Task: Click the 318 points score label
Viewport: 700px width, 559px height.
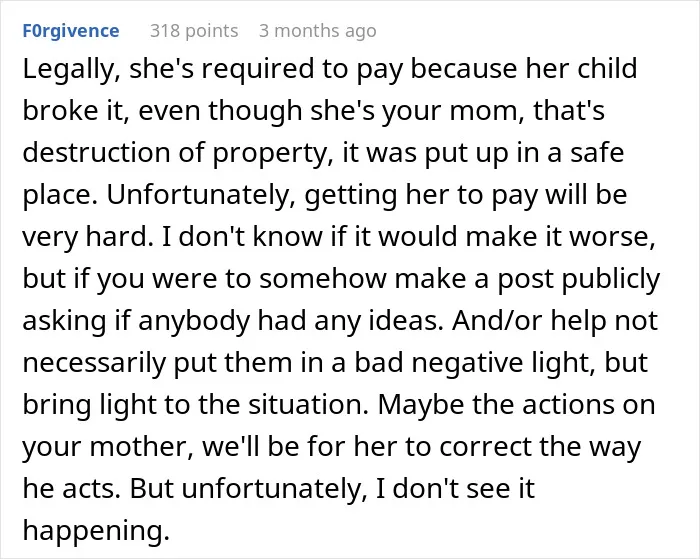Action: point(194,31)
